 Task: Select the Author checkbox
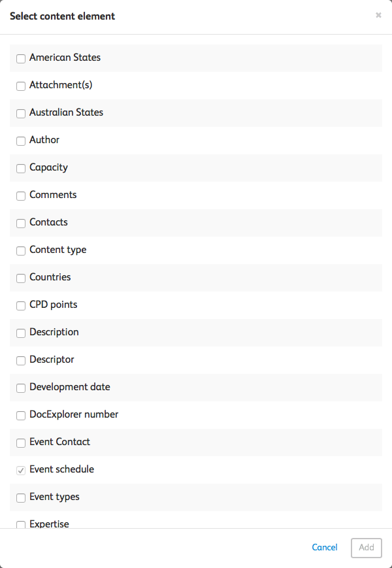tap(21, 141)
